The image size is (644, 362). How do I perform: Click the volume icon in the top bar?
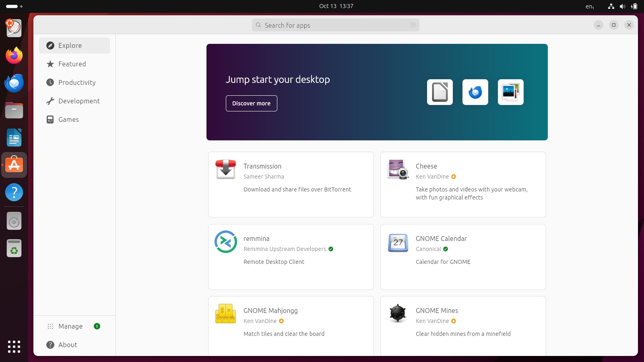[x=622, y=6]
